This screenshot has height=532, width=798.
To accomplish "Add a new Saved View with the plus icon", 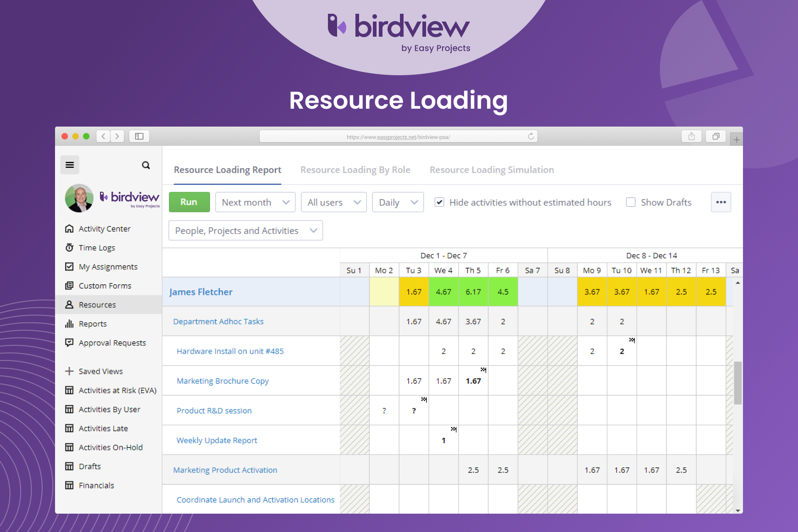I will click(x=69, y=371).
